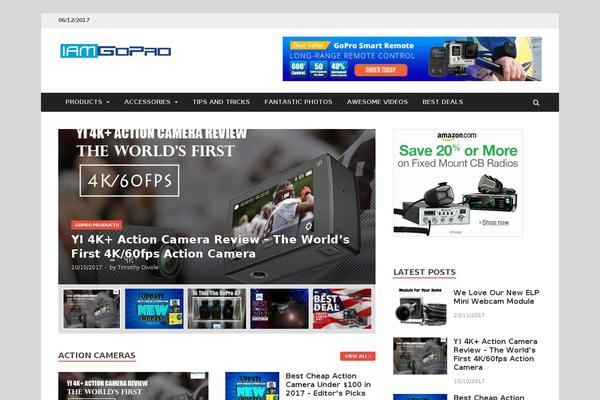The width and height of the screenshot is (600, 400).
Task: Select the Best Deal flag thumbnail
Action: click(x=342, y=309)
